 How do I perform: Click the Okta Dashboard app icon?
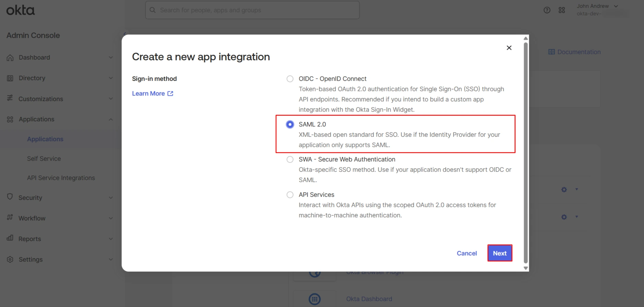pos(315,299)
